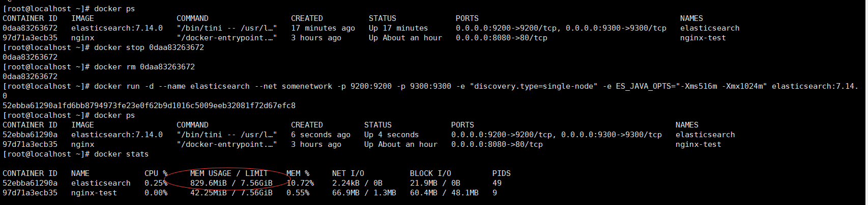Select the network I/O value "2.24kB / 0B"

point(357,183)
